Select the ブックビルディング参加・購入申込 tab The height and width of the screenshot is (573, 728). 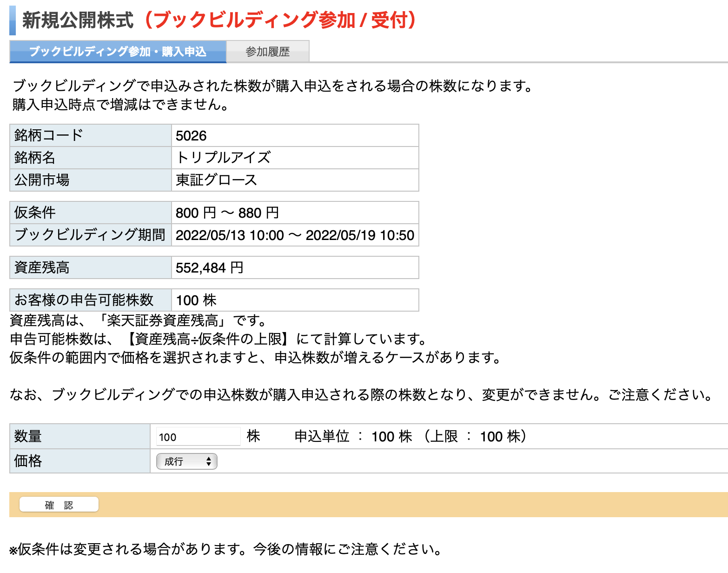click(x=118, y=51)
